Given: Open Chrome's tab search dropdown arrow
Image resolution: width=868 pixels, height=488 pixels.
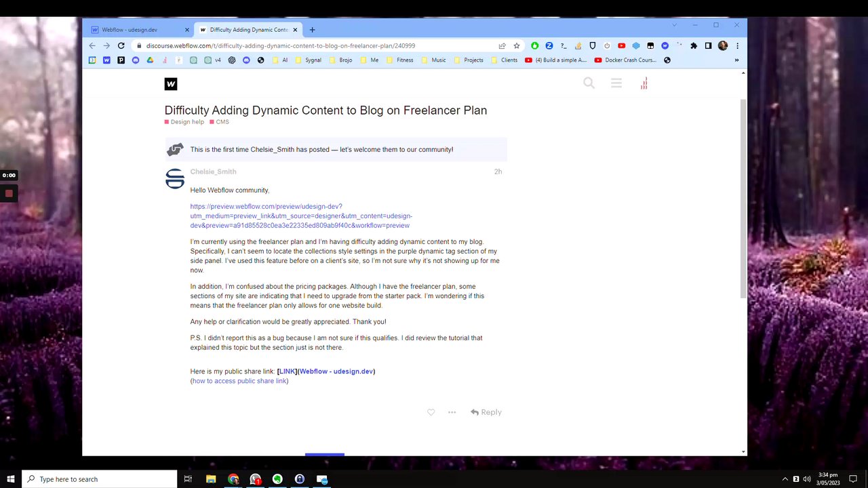Looking at the screenshot, I should [x=674, y=25].
